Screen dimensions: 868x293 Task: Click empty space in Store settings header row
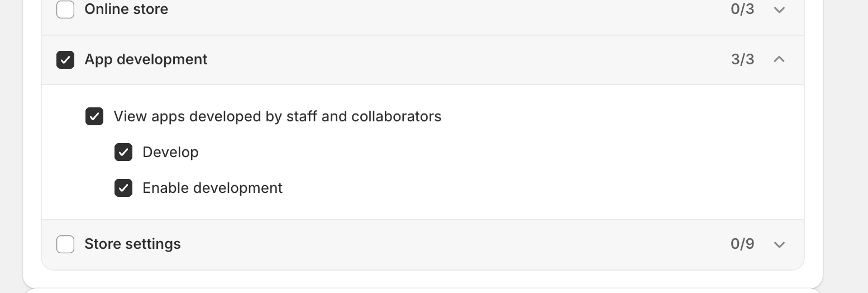click(x=447, y=244)
